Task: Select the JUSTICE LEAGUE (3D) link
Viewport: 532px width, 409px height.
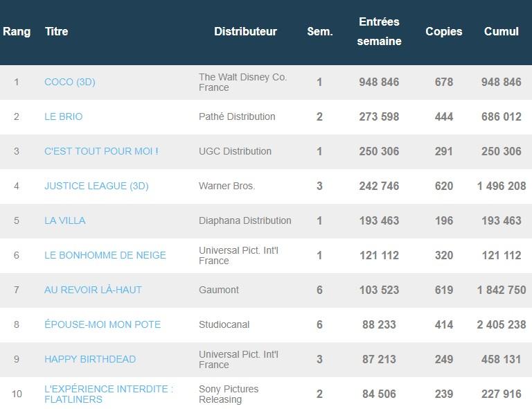Action: coord(96,186)
